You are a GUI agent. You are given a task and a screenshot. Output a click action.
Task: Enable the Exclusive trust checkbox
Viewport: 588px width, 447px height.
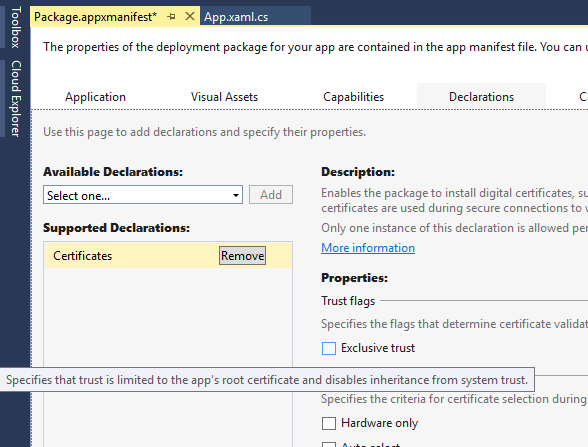pyautogui.click(x=328, y=348)
